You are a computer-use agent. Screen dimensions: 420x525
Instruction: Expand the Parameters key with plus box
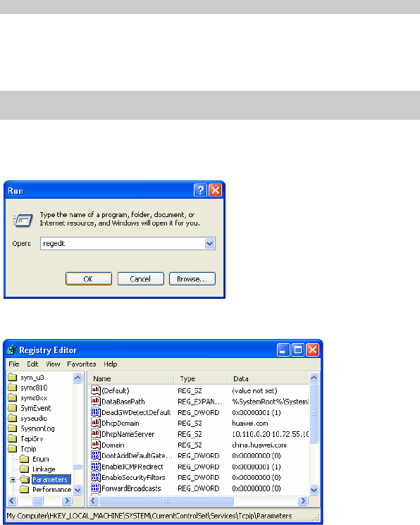pyautogui.click(x=13, y=479)
